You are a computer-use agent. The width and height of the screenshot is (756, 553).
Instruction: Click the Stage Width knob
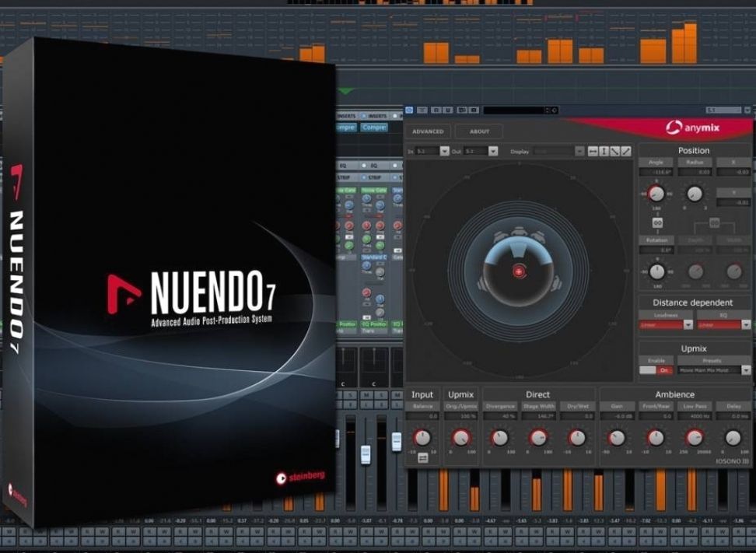pyautogui.click(x=538, y=438)
